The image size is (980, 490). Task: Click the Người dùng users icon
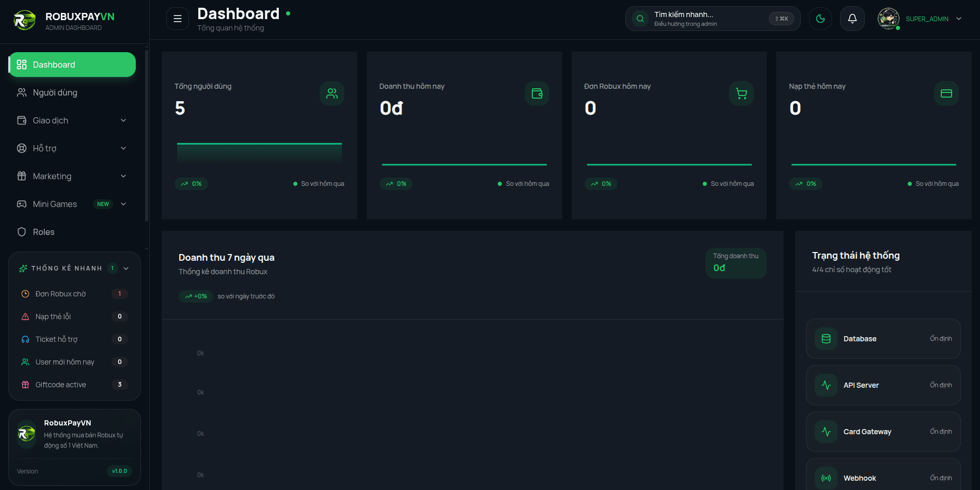click(x=22, y=92)
